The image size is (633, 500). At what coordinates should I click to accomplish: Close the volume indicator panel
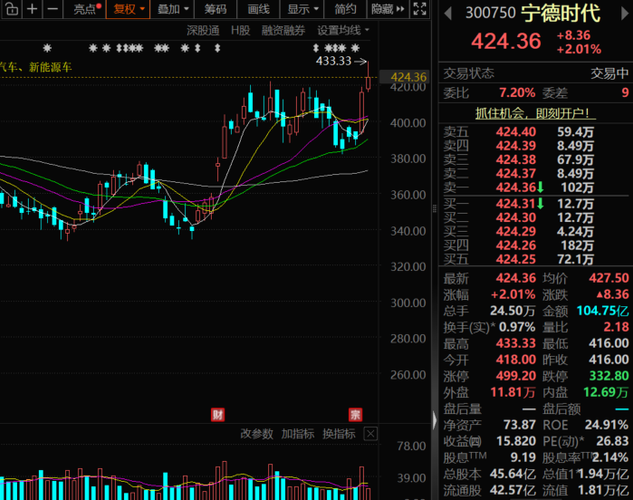tap(371, 434)
